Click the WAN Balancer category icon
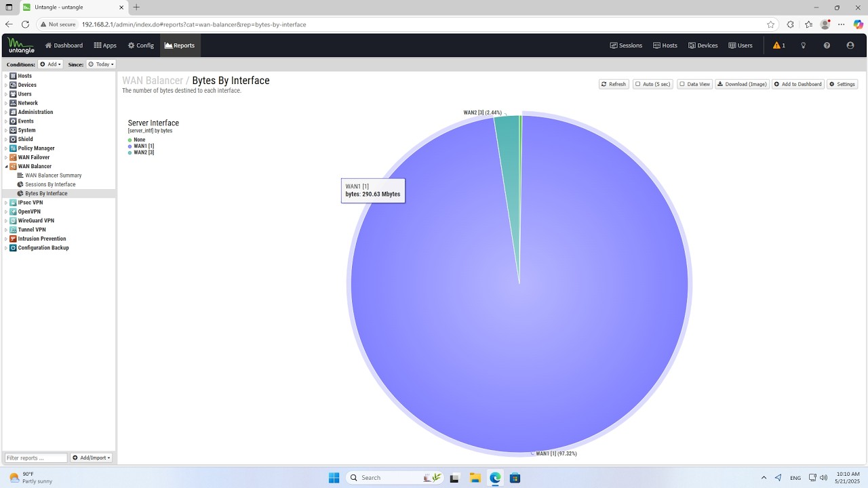868x488 pixels. [x=13, y=166]
